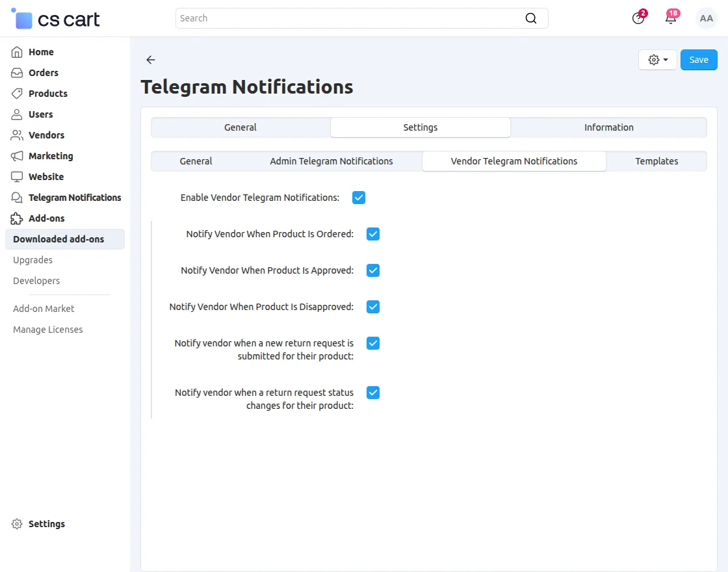This screenshot has height=572, width=728.
Task: Select the Settings tab
Action: (x=420, y=127)
